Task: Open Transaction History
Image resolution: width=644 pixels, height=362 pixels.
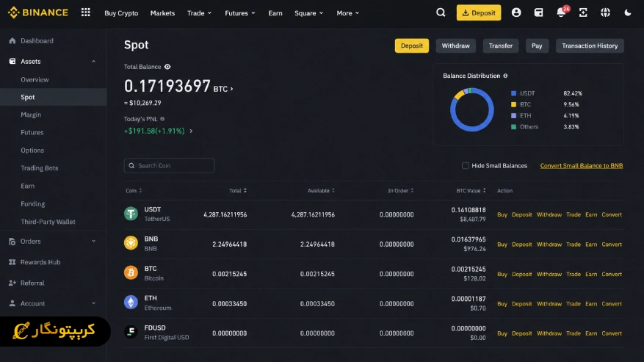Action: click(x=590, y=46)
